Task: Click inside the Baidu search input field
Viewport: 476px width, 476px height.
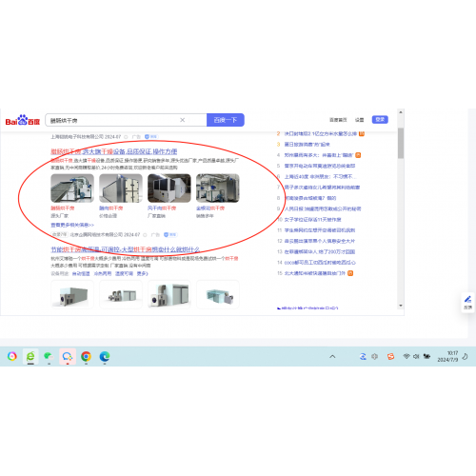Action: pos(112,120)
